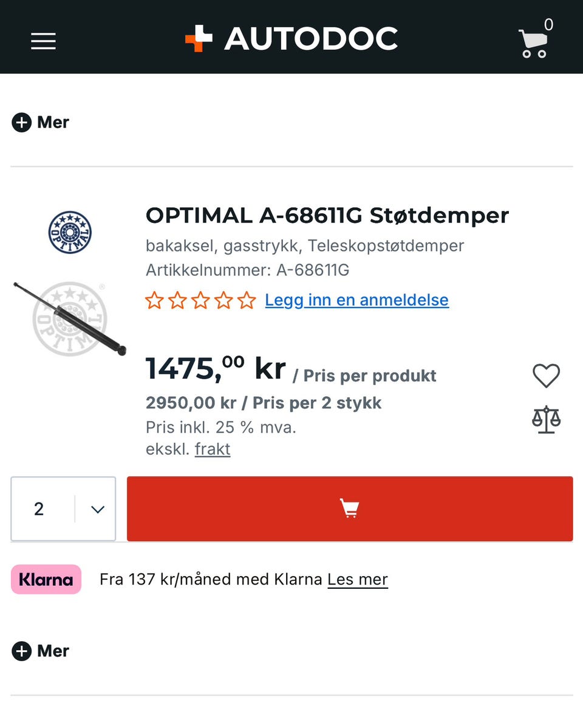Click the frakt shipping link
This screenshot has height=728, width=583.
213,449
